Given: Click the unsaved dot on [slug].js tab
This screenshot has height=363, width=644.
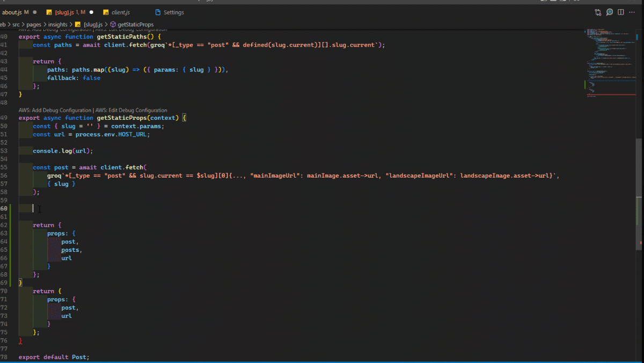Looking at the screenshot, I should [91, 12].
